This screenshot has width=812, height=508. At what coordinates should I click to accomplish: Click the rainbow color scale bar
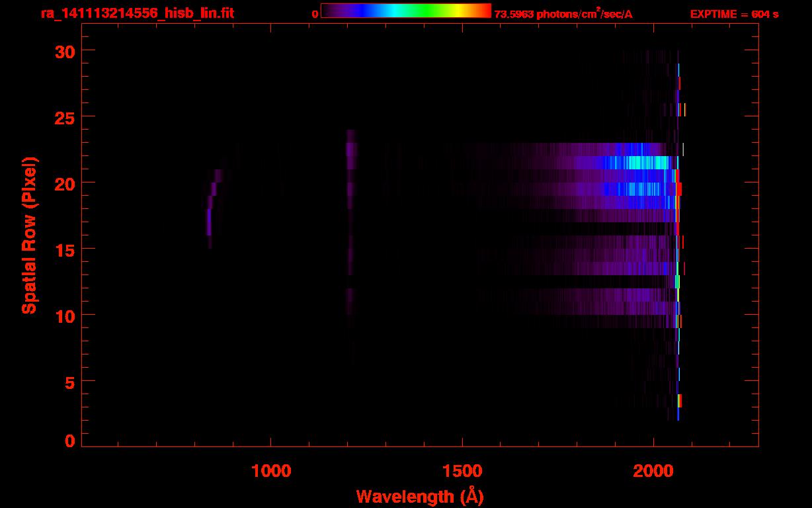click(x=406, y=11)
